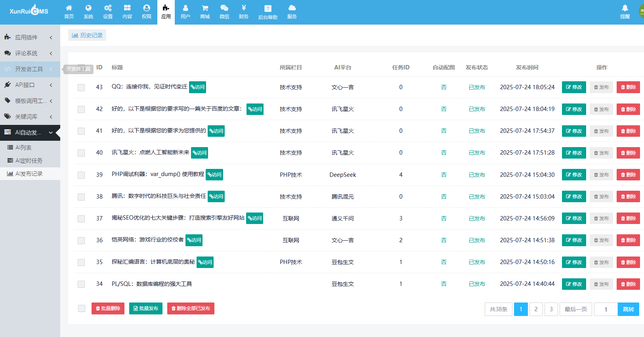
Task: Click 修改 button for row 36
Action: tap(574, 240)
